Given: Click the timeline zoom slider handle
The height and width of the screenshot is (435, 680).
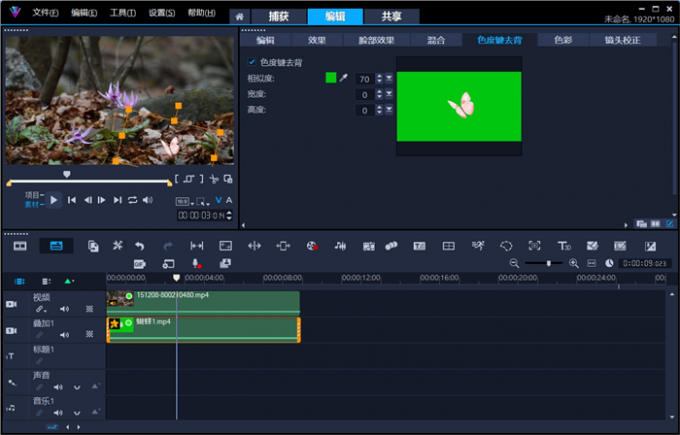Looking at the screenshot, I should pos(549,263).
